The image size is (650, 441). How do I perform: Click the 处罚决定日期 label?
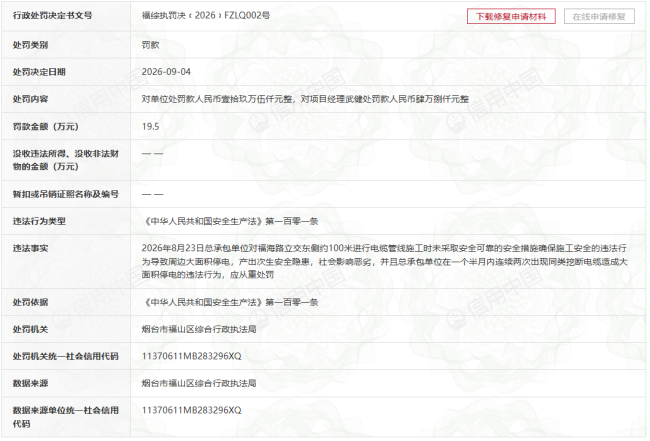coord(39,72)
